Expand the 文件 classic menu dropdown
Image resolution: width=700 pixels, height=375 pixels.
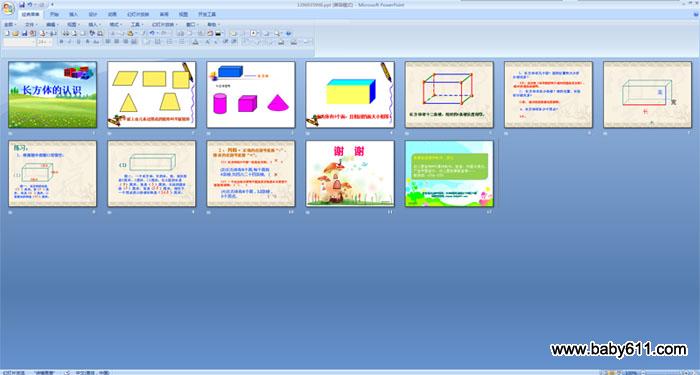tap(31, 25)
